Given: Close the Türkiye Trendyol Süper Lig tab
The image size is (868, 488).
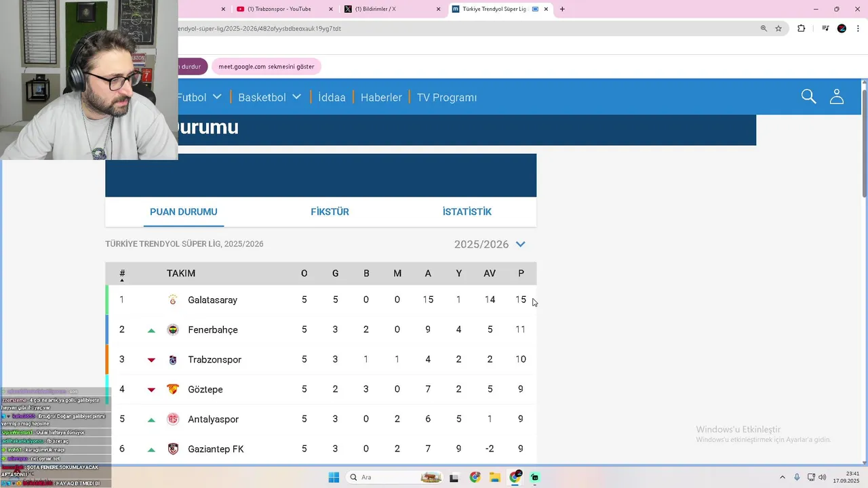Looking at the screenshot, I should pos(546,9).
